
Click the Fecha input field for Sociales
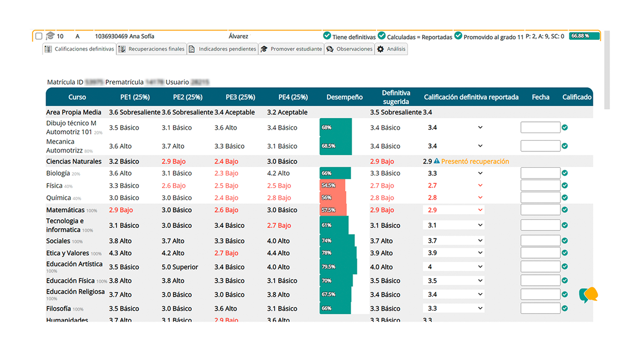pos(540,241)
